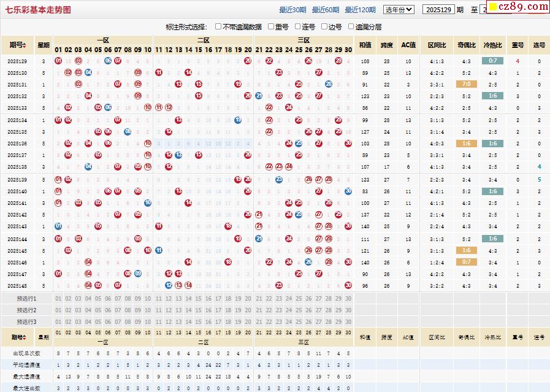The height and width of the screenshot is (392, 550).
Task: Click blue ball 25 in row 2025142
Action: click(299, 215)
